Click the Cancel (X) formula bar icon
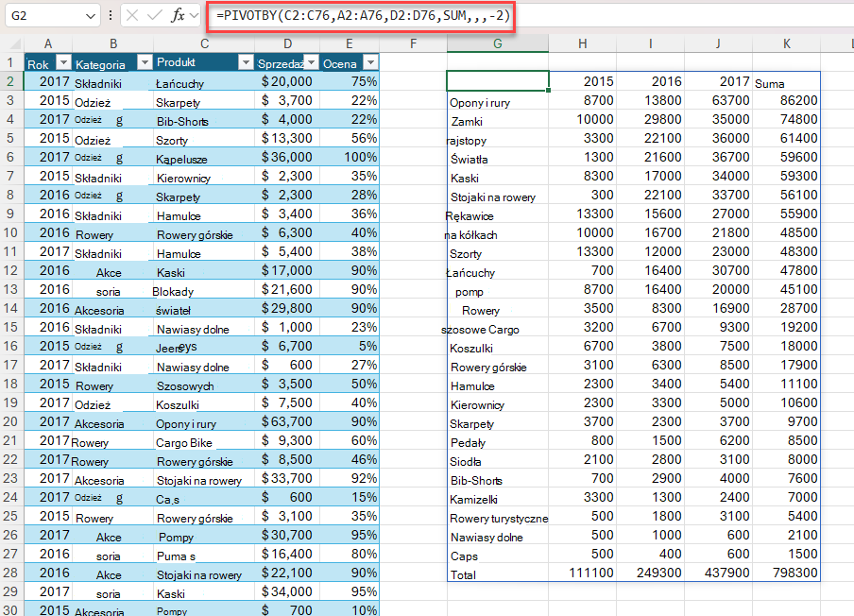Screen dimensions: 854x616 (132, 16)
